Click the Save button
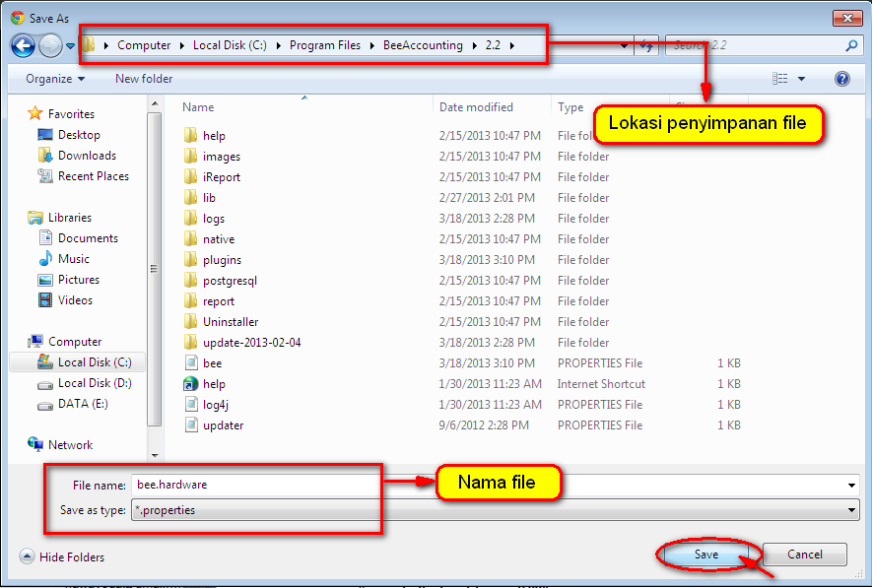Viewport: 872px width, 588px height. [706, 555]
